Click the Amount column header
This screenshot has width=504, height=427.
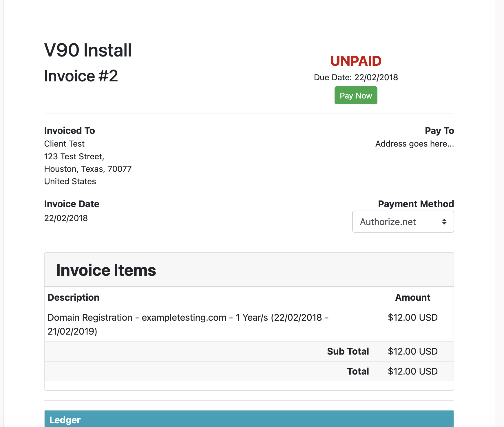click(412, 298)
